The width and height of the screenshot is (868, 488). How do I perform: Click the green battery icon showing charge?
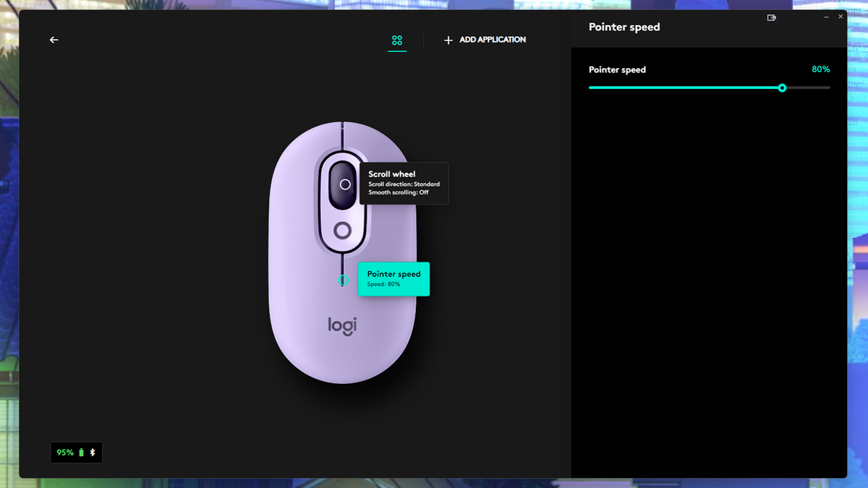pos(82,452)
